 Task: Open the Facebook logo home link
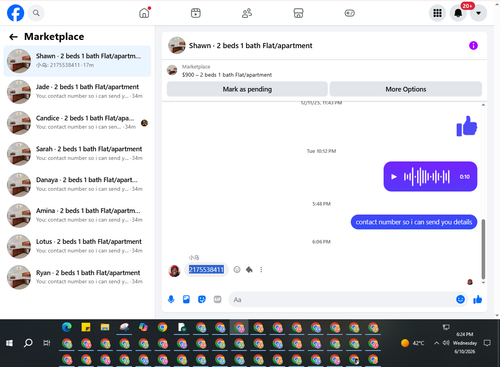(x=15, y=13)
